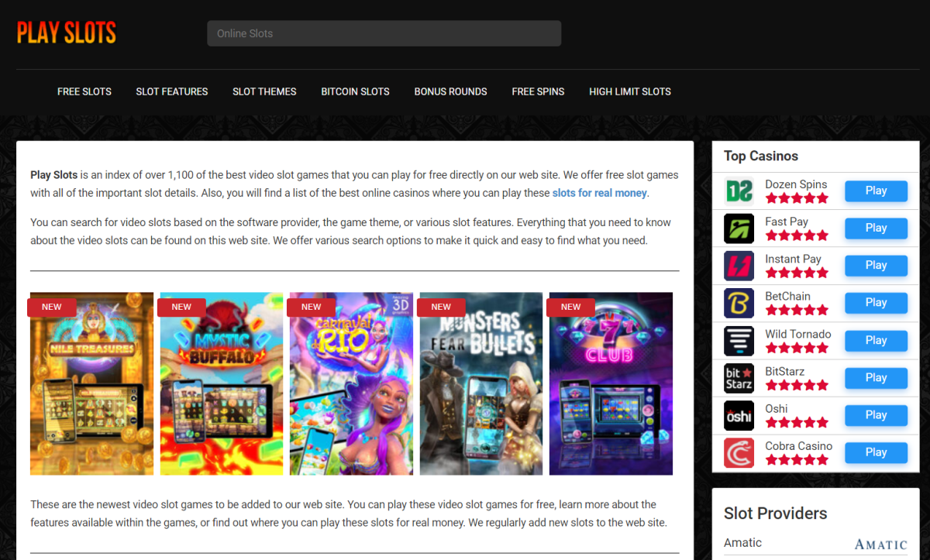Click the Cobra Casino name text
The height and width of the screenshot is (560, 930).
pos(799,445)
